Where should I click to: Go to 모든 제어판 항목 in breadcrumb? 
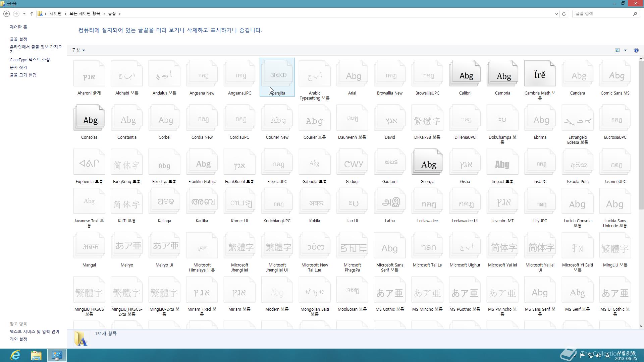pyautogui.click(x=85, y=13)
